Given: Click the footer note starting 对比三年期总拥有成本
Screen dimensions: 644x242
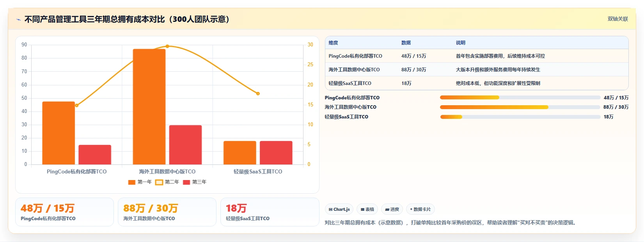Looking at the screenshot, I should pos(451,223).
